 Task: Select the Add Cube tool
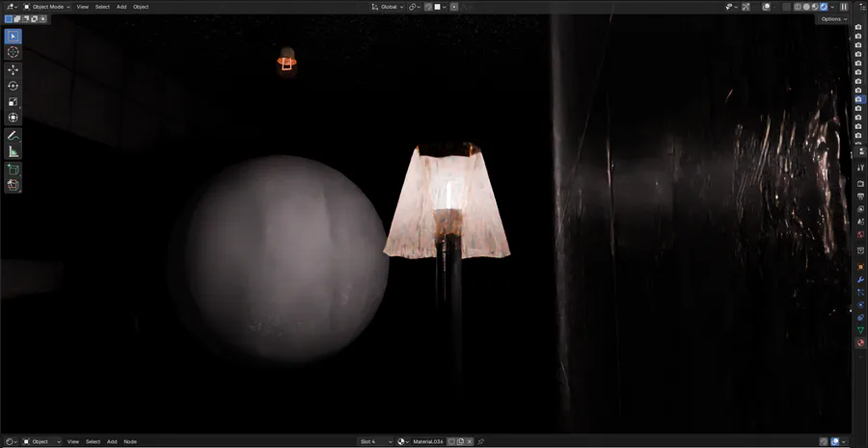point(14,170)
